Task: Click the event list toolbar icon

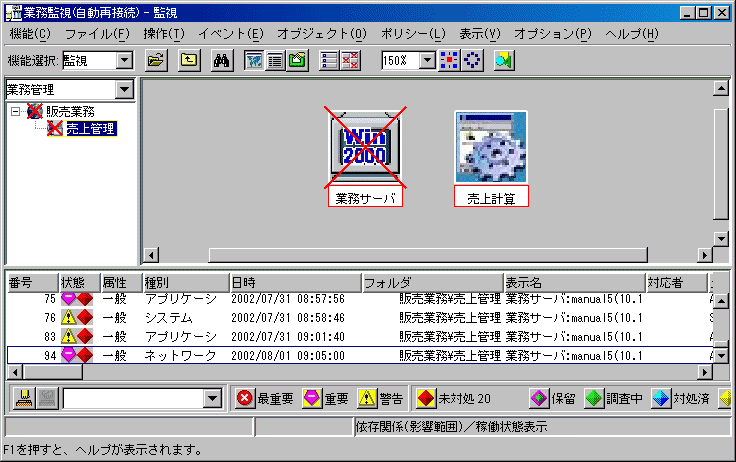Action: click(329, 61)
